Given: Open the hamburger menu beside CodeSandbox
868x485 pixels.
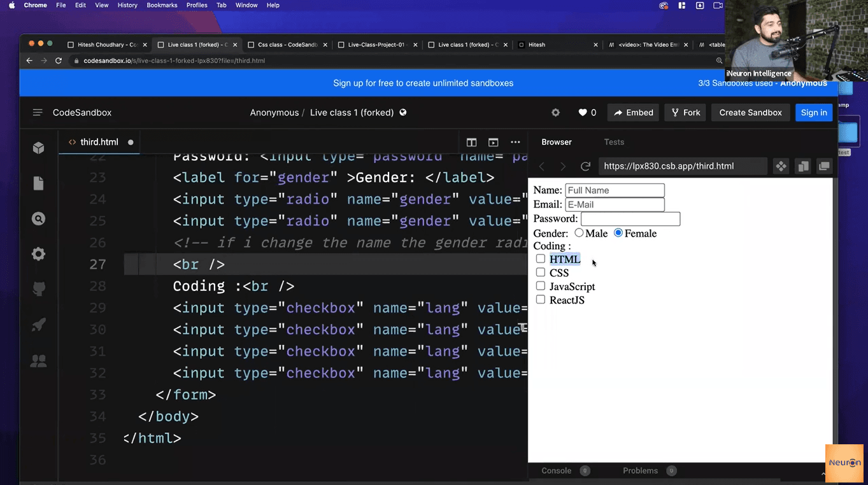Looking at the screenshot, I should click(x=38, y=113).
